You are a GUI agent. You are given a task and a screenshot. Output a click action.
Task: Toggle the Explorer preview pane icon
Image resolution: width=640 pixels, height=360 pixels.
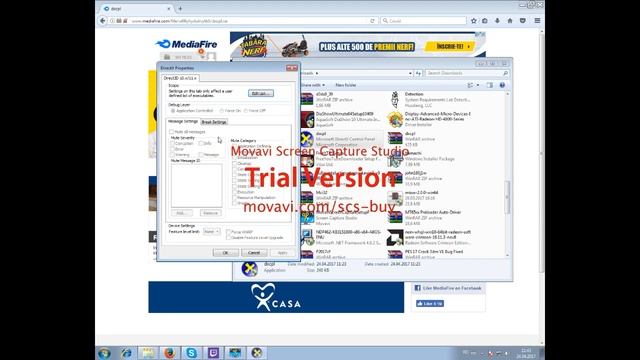pyautogui.click(x=490, y=85)
